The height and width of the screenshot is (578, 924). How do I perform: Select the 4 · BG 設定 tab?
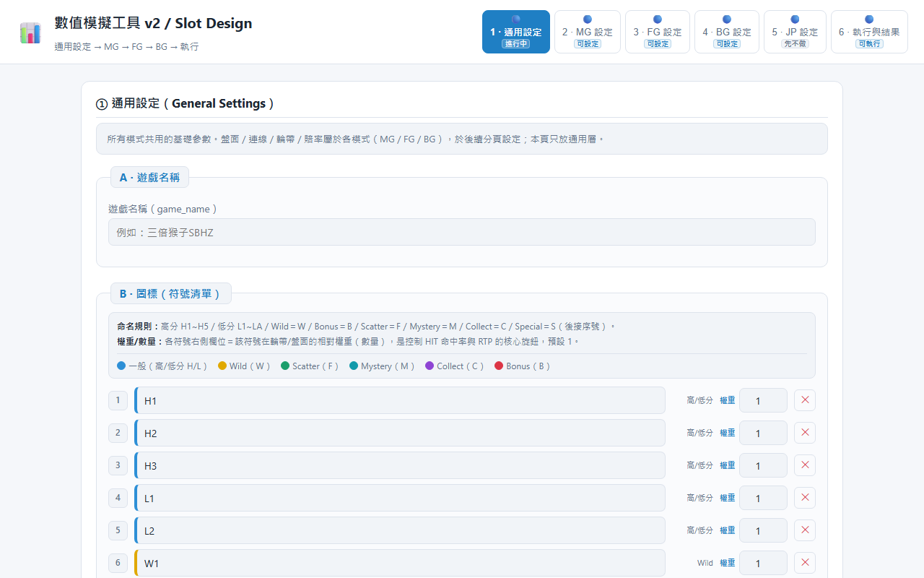[727, 32]
